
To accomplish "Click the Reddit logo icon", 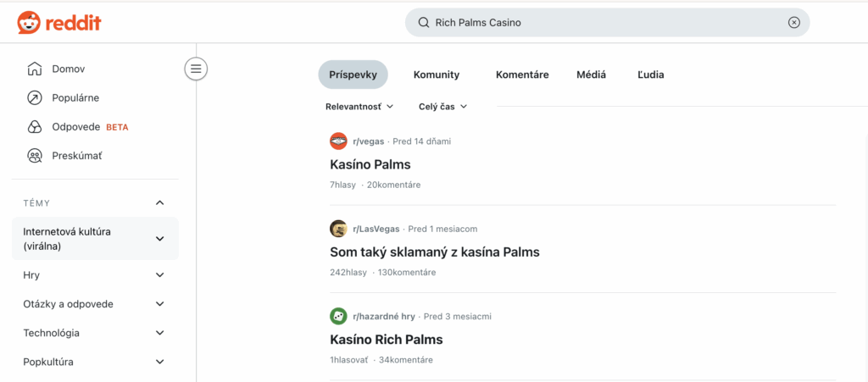I will 28,23.
